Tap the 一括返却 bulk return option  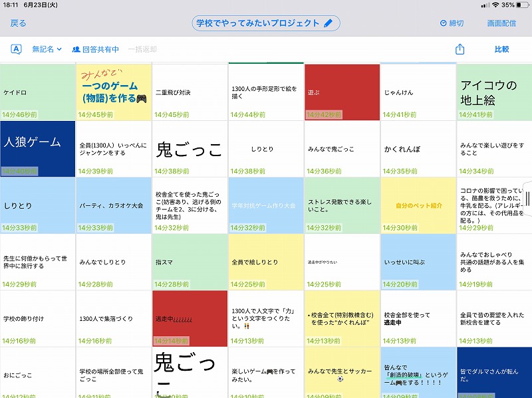point(142,49)
